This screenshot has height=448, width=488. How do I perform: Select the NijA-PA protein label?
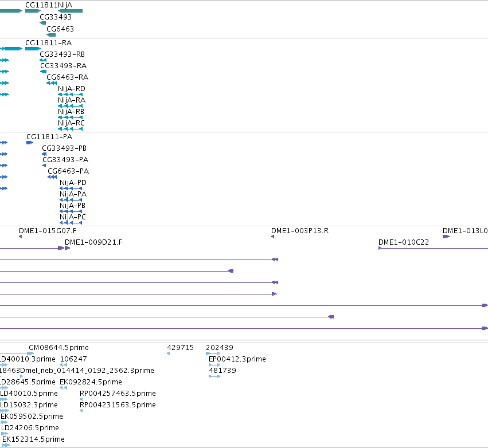pyautogui.click(x=73, y=194)
